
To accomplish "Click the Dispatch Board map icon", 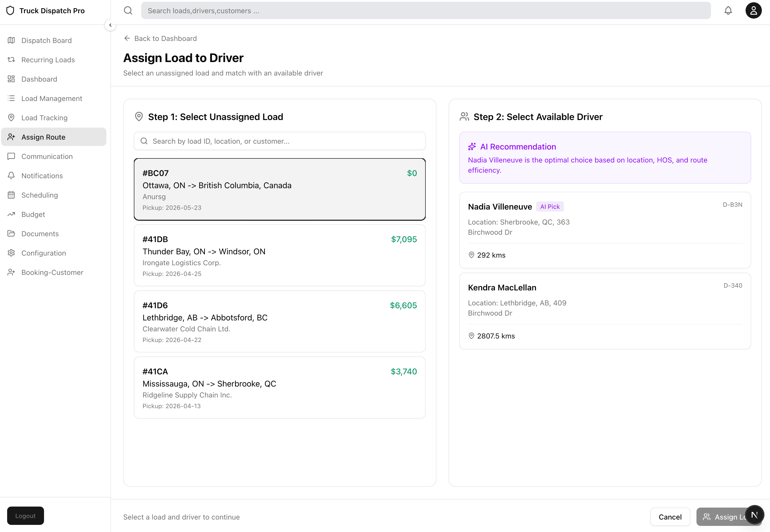I will point(11,40).
